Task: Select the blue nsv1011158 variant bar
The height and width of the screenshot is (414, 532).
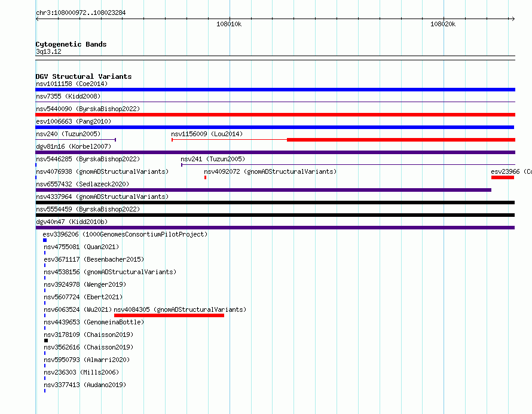Action: click(x=275, y=90)
